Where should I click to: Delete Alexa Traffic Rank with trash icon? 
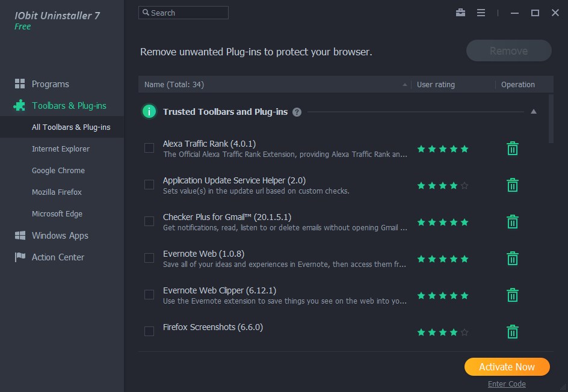tap(512, 149)
